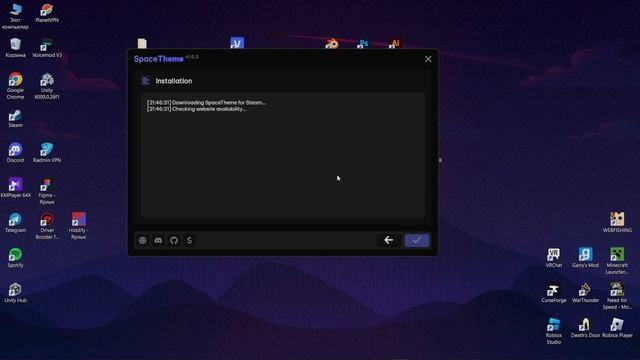Open the website globe icon in SpaceTheme installer
Image resolution: width=640 pixels, height=360 pixels.
pyautogui.click(x=142, y=240)
